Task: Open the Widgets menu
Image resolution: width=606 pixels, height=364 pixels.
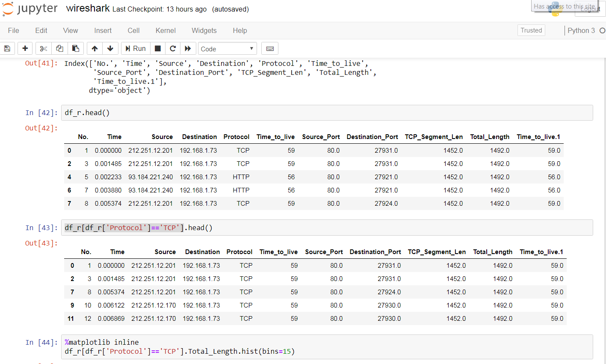Action: (204, 30)
